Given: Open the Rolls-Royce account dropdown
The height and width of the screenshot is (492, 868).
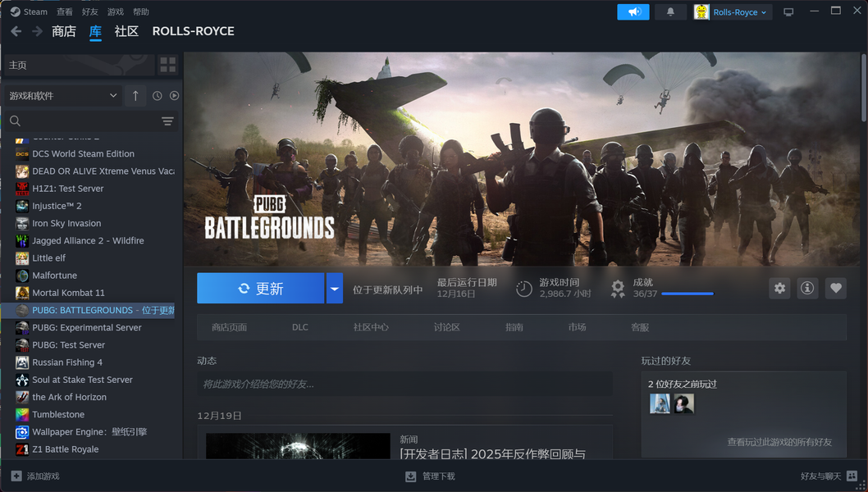Looking at the screenshot, I should pyautogui.click(x=740, y=12).
